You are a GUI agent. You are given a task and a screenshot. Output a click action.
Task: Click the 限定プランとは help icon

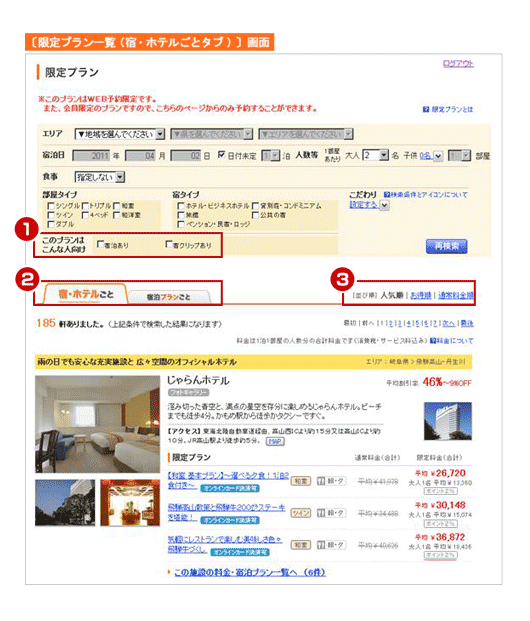(426, 109)
